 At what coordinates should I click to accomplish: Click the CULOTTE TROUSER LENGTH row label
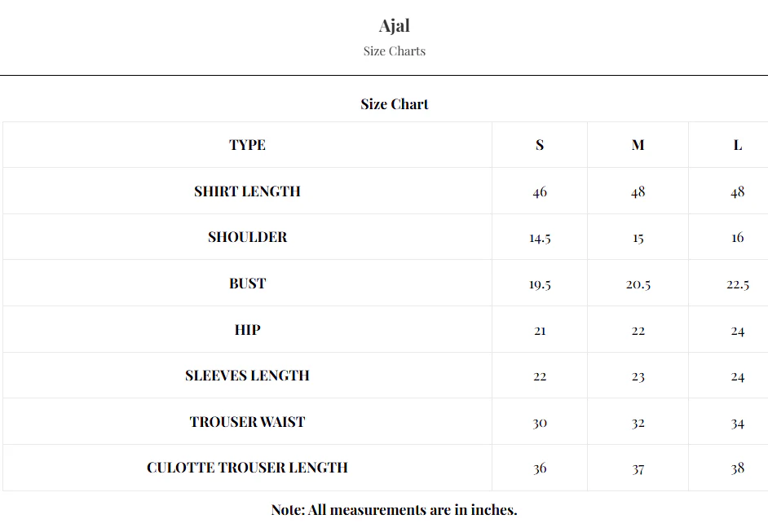coord(247,468)
